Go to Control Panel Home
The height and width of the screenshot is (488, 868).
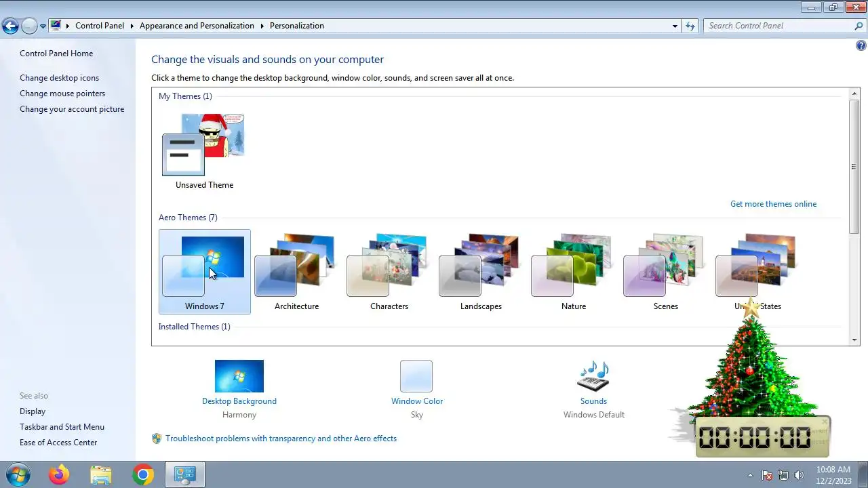coord(56,54)
